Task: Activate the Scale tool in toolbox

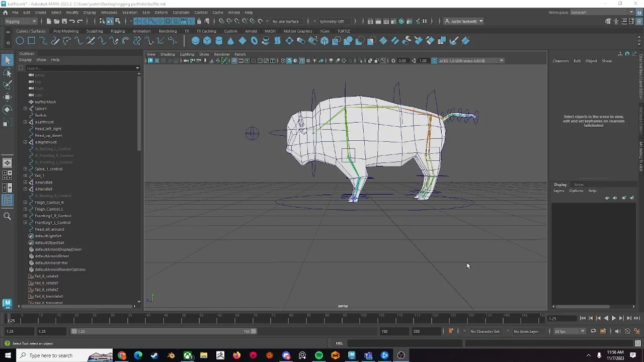Action: [7, 122]
